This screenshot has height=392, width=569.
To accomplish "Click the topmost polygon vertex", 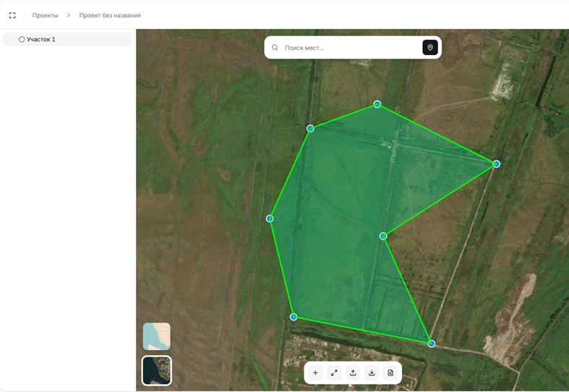I will point(377,104).
